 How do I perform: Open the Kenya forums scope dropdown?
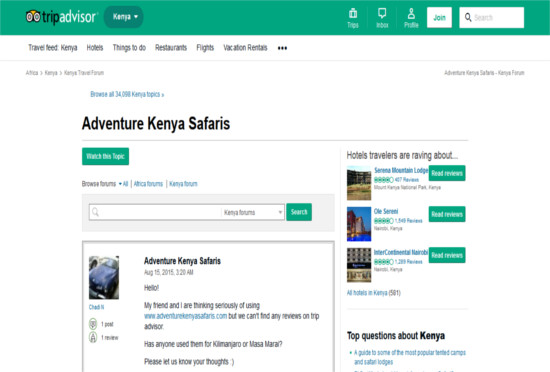click(x=253, y=212)
